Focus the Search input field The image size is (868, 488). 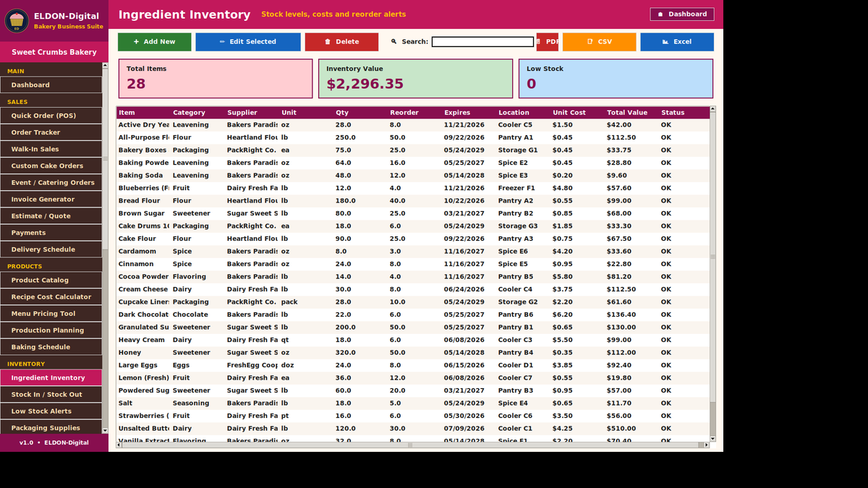482,42
